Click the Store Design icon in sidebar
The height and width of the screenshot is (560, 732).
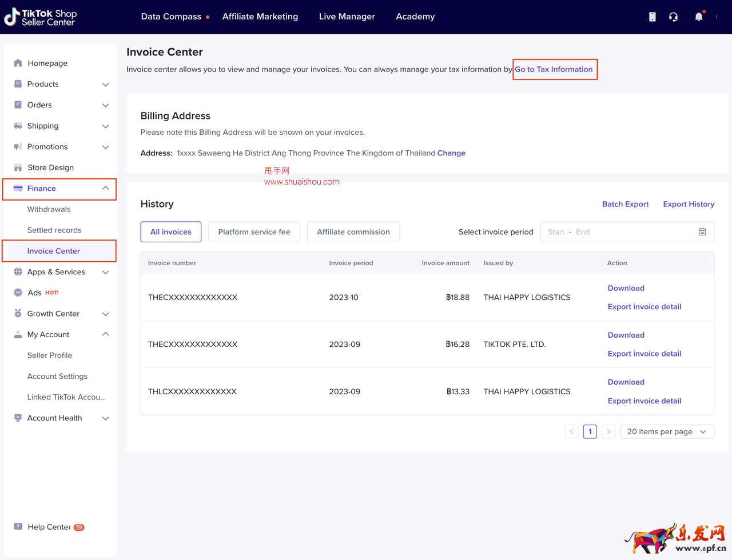(18, 168)
